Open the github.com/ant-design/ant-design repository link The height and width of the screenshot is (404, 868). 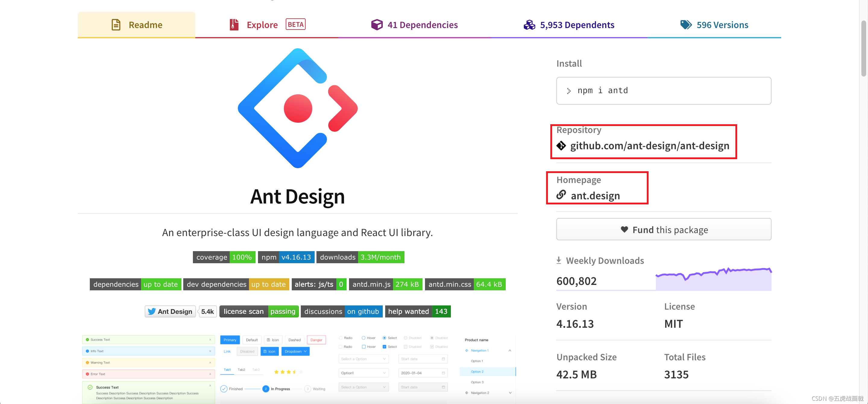tap(649, 146)
